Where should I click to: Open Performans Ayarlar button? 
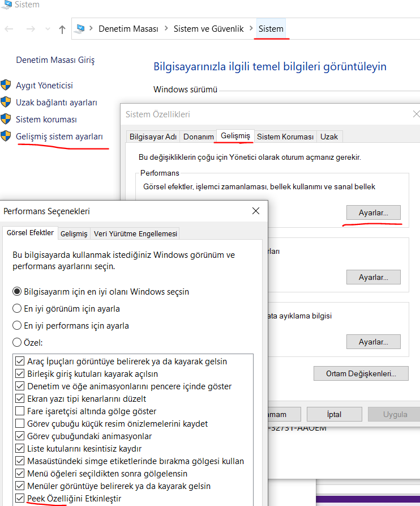tap(373, 212)
